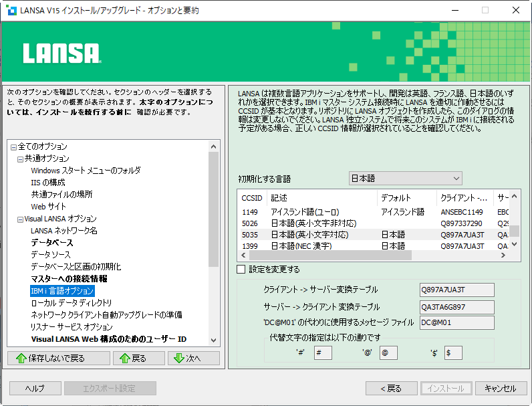The height and width of the screenshot is (406, 532).
Task: Select データ ソース tree item
Action: coord(51,255)
